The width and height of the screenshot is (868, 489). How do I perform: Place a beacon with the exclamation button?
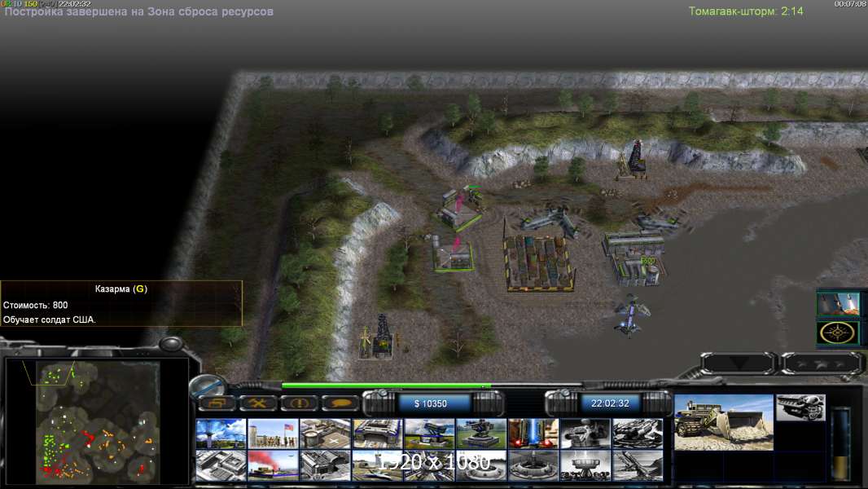click(298, 403)
